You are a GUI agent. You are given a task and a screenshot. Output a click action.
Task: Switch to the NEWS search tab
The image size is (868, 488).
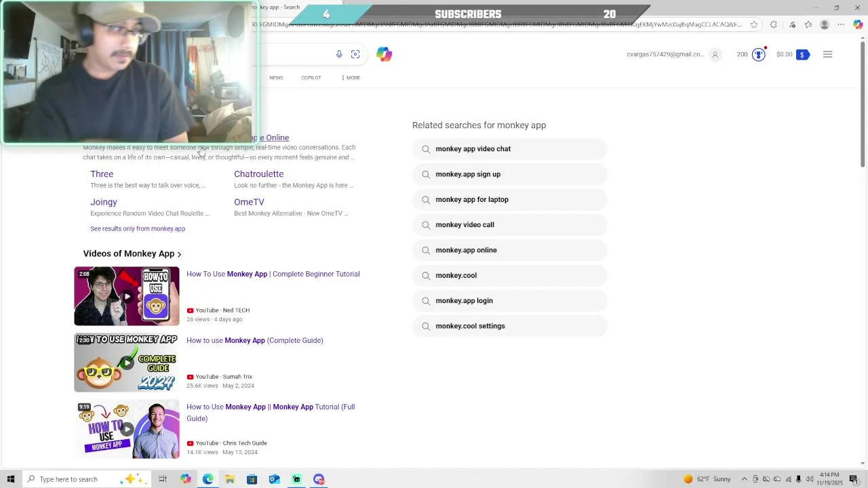(276, 77)
